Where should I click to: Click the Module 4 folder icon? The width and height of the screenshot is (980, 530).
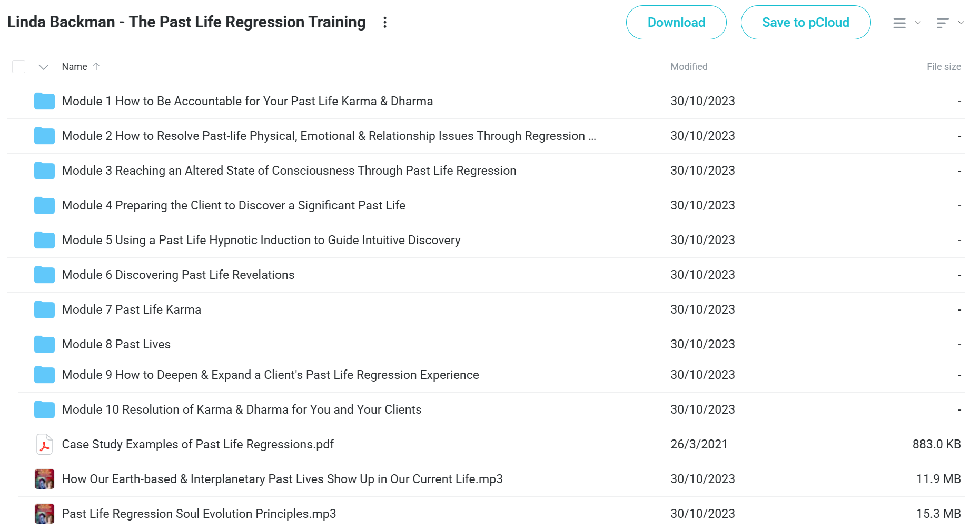click(44, 205)
